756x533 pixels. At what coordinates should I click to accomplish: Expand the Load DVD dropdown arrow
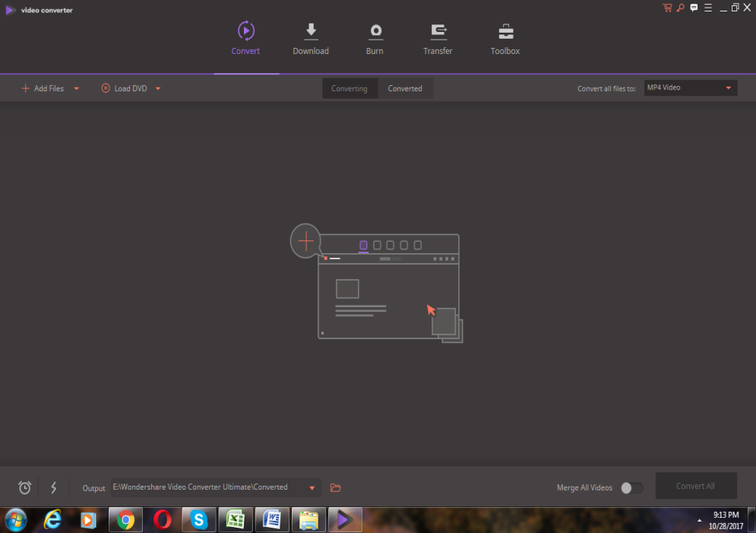coord(158,89)
